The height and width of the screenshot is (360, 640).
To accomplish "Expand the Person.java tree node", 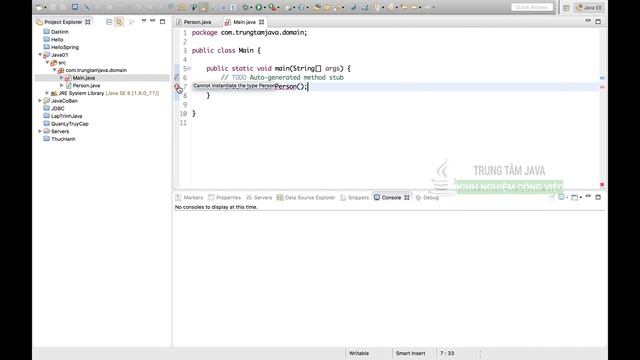I will [x=62, y=85].
